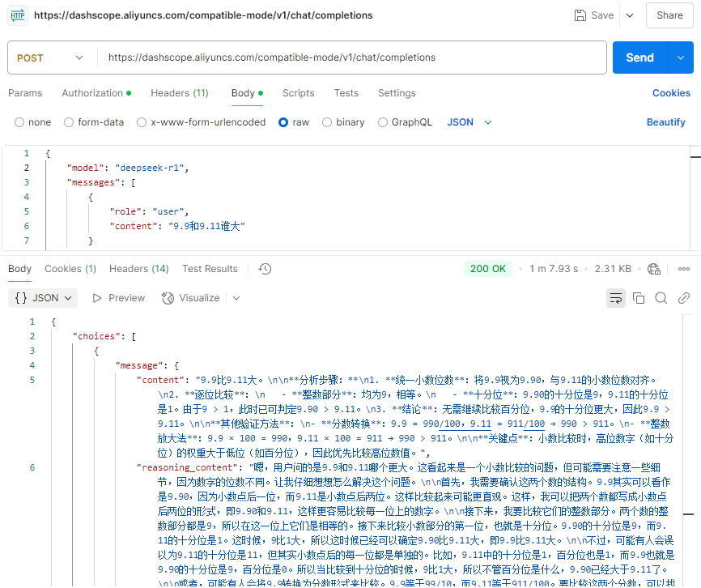This screenshot has width=701, height=588.
Task: Toggle line wrap in response viewer
Action: pos(616,298)
